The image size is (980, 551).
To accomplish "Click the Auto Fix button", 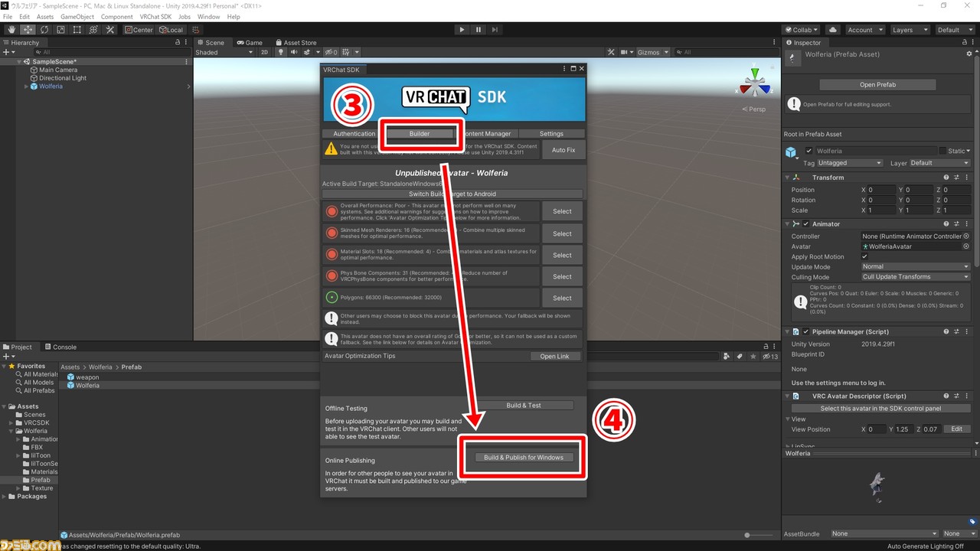I will pos(563,150).
